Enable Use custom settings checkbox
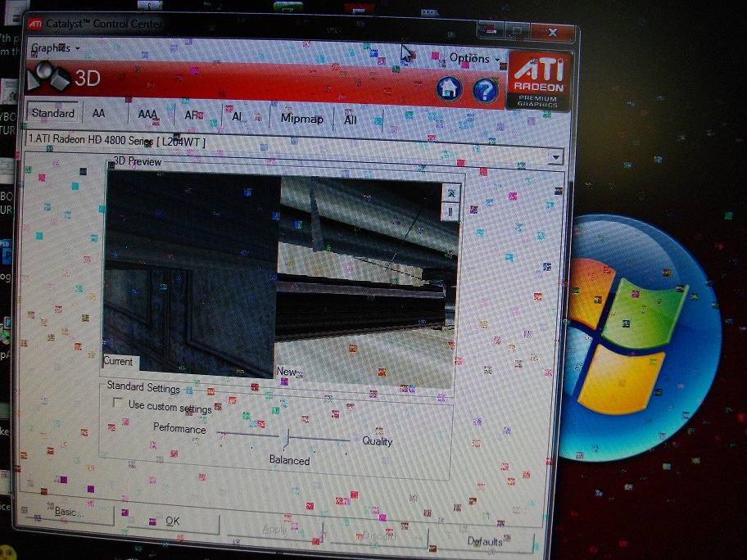The image size is (747, 560). pyautogui.click(x=117, y=403)
